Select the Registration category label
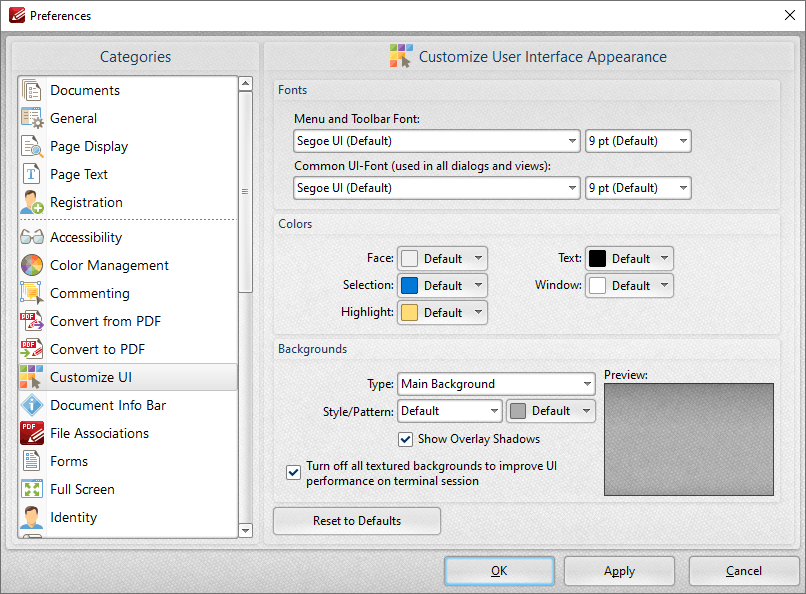This screenshot has width=806, height=594. click(86, 202)
